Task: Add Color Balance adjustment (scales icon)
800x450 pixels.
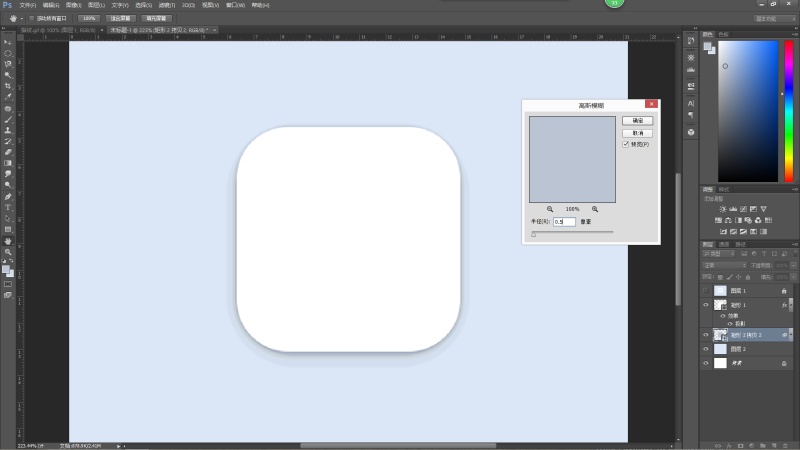Action: pos(728,220)
